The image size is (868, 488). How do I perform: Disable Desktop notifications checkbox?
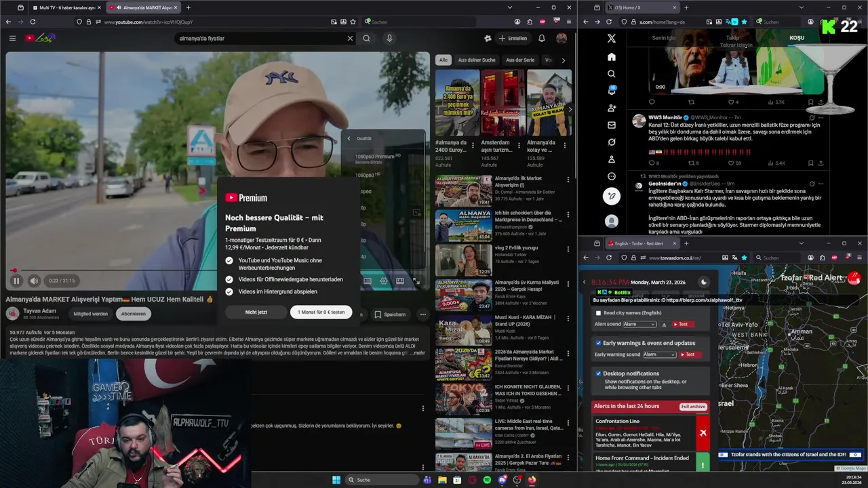pyautogui.click(x=598, y=373)
